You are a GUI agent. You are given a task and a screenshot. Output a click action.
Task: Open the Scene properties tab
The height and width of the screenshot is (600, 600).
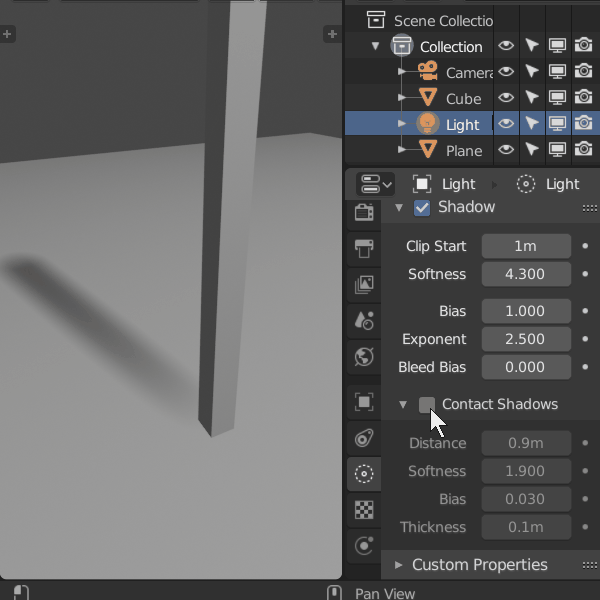pyautogui.click(x=364, y=320)
